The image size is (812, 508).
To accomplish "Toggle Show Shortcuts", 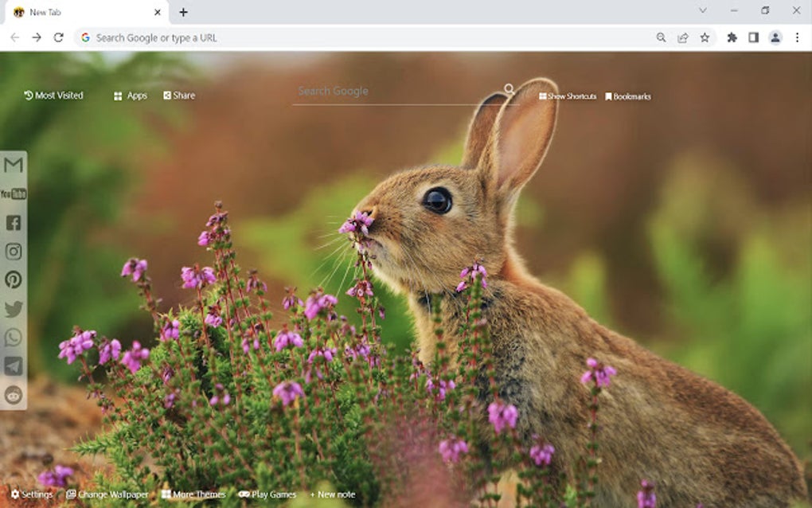I will click(566, 96).
